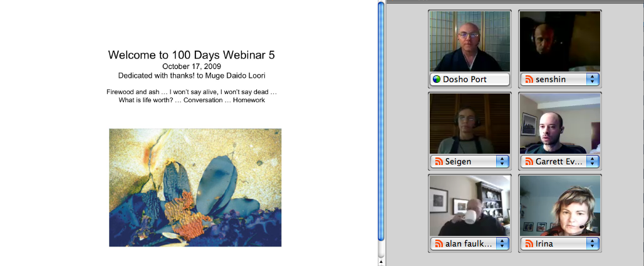The width and height of the screenshot is (644, 266).
Task: Click the 'What is life worth? …' text line
Action: click(192, 100)
